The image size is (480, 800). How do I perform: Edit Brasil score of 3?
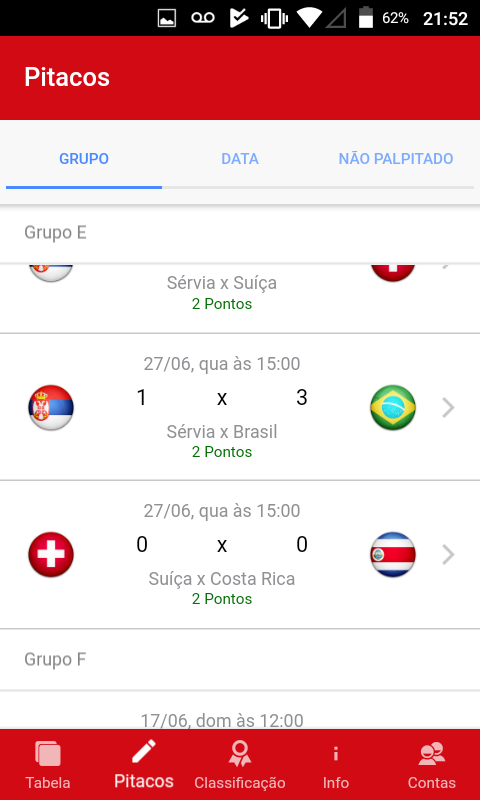302,397
